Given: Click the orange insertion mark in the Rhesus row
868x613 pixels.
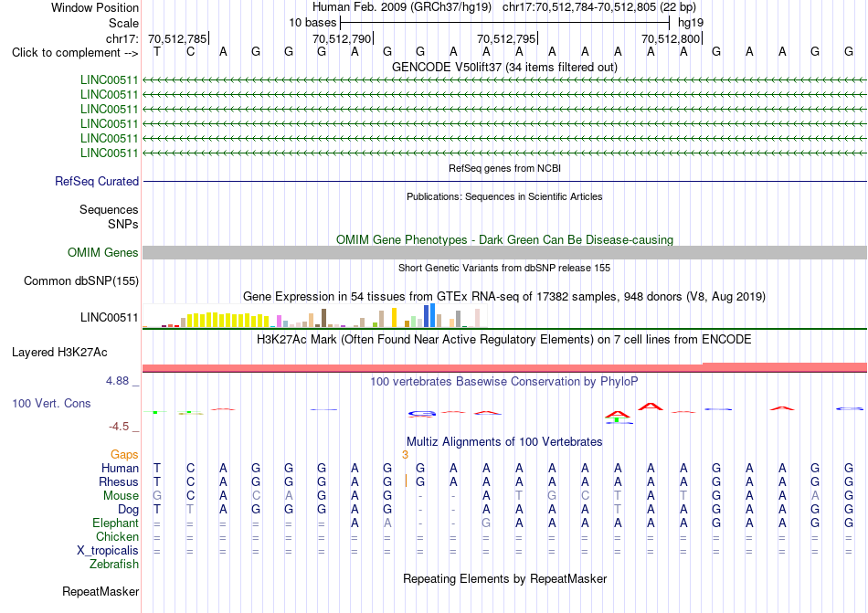Looking at the screenshot, I should click(406, 481).
